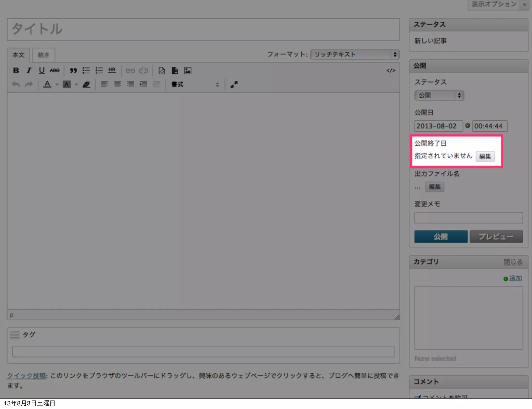
Task: Switch to the 続き tab
Action: point(43,55)
